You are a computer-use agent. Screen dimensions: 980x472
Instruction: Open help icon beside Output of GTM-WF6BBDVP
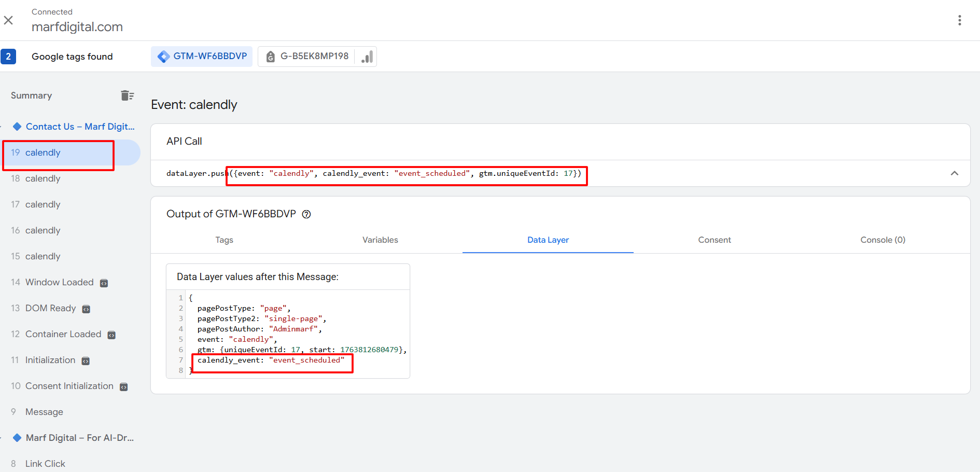(306, 214)
